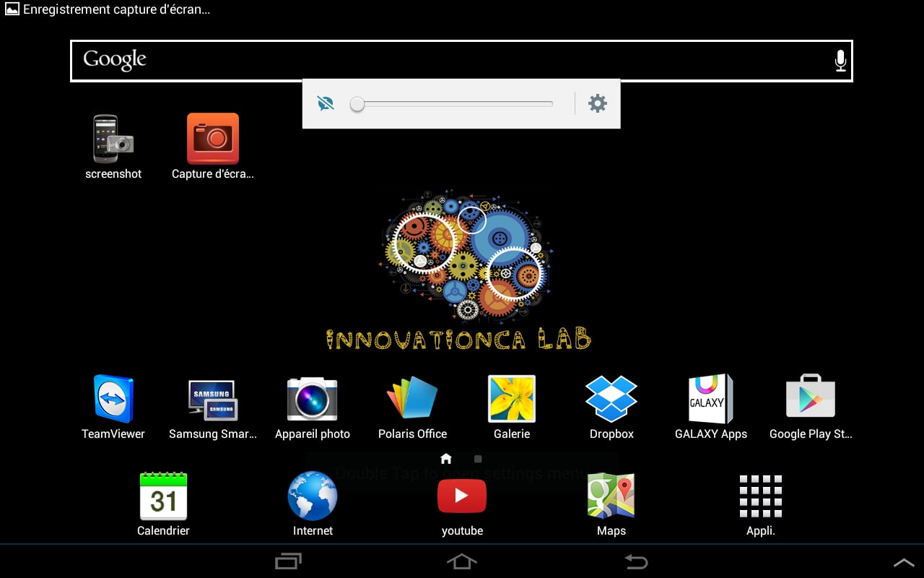
Task: Click the filter intensity slider handle
Action: [x=357, y=104]
